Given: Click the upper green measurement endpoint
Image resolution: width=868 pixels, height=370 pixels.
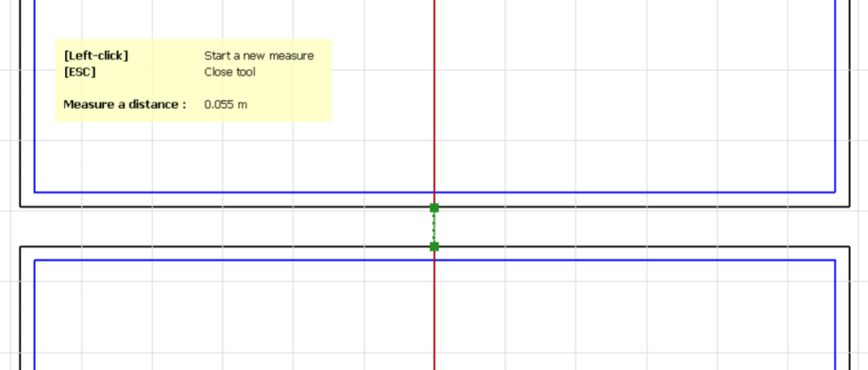Looking at the screenshot, I should [434, 208].
